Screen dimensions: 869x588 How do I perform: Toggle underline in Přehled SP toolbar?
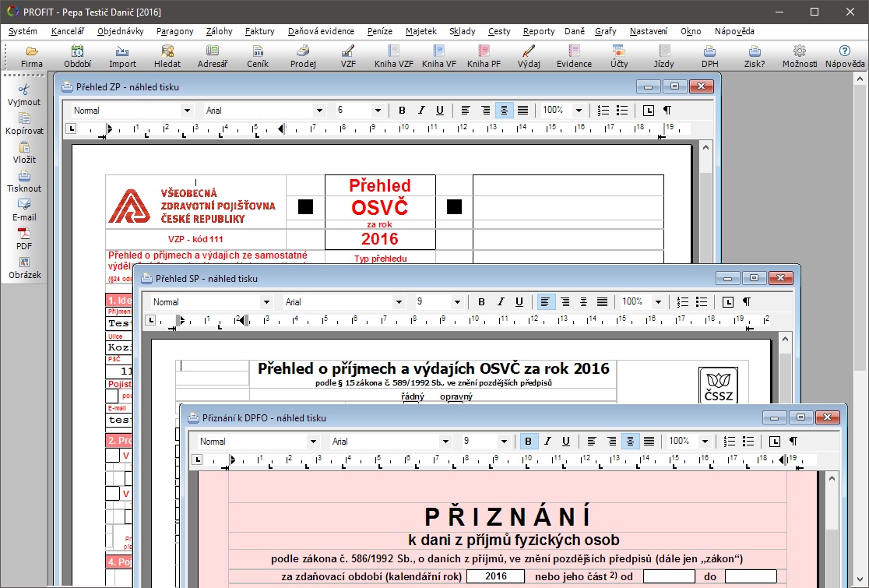(519, 302)
